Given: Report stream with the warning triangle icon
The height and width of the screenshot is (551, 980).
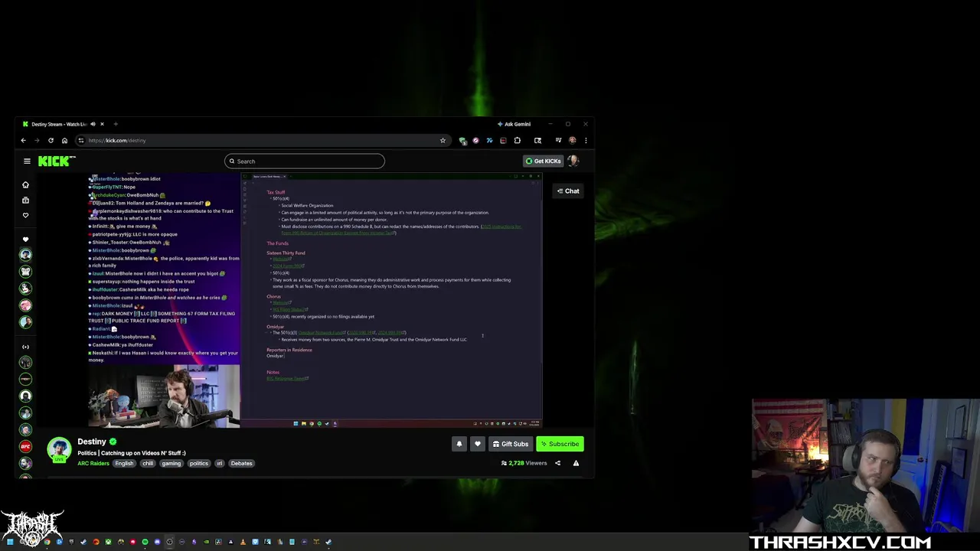Looking at the screenshot, I should point(576,463).
